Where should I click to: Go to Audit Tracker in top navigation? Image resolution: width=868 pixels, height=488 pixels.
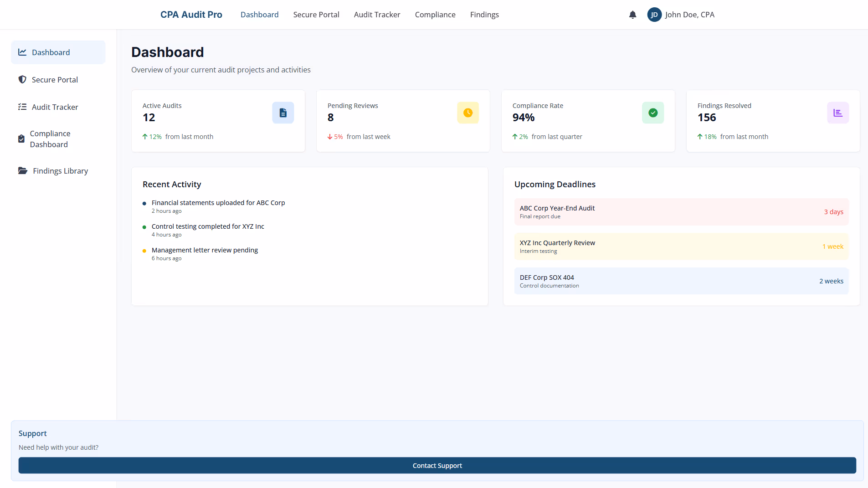377,15
